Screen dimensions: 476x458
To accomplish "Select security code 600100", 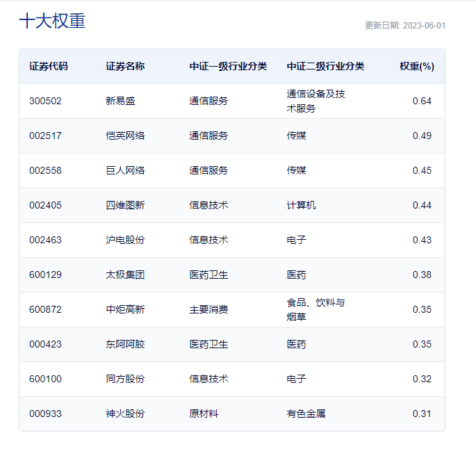I will 45,379.
